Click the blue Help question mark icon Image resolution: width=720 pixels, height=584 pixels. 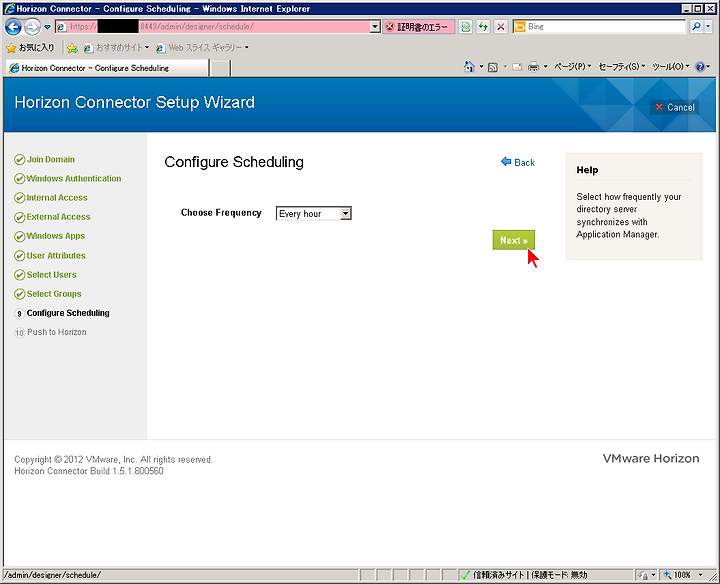pos(700,67)
